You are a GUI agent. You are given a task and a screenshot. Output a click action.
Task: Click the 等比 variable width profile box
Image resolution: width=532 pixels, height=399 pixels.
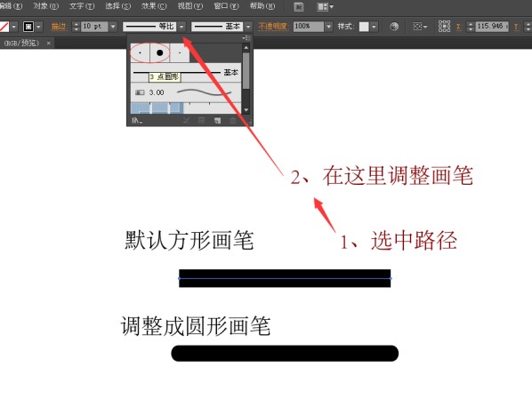pyautogui.click(x=149, y=27)
